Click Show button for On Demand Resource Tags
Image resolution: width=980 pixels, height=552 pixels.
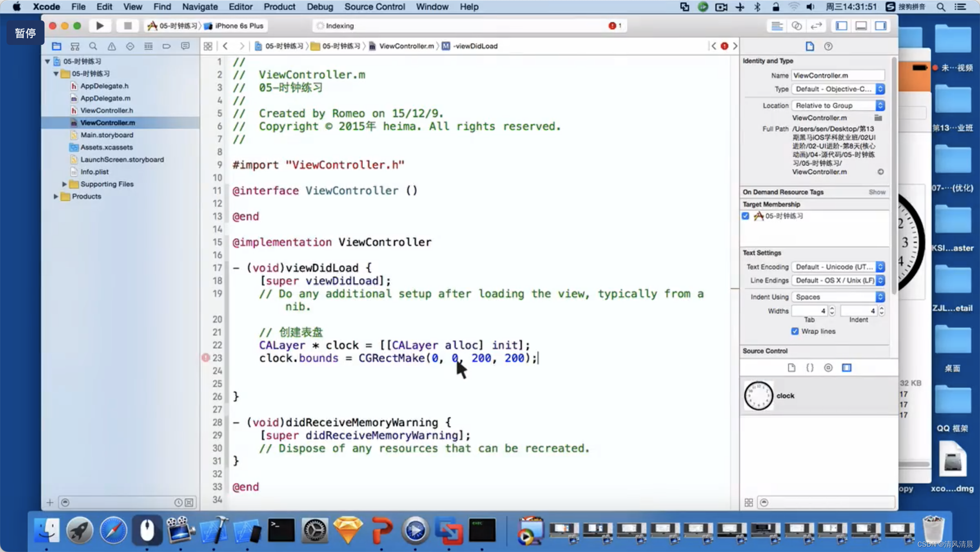coord(877,191)
